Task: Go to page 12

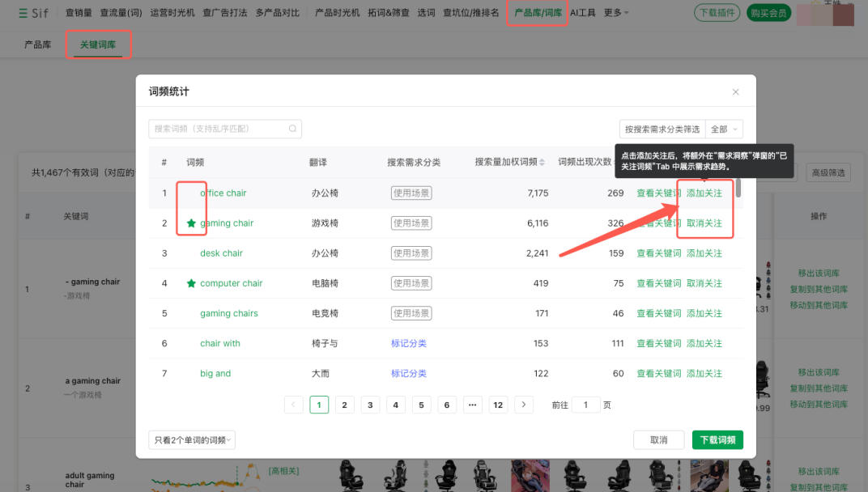Action: [498, 405]
